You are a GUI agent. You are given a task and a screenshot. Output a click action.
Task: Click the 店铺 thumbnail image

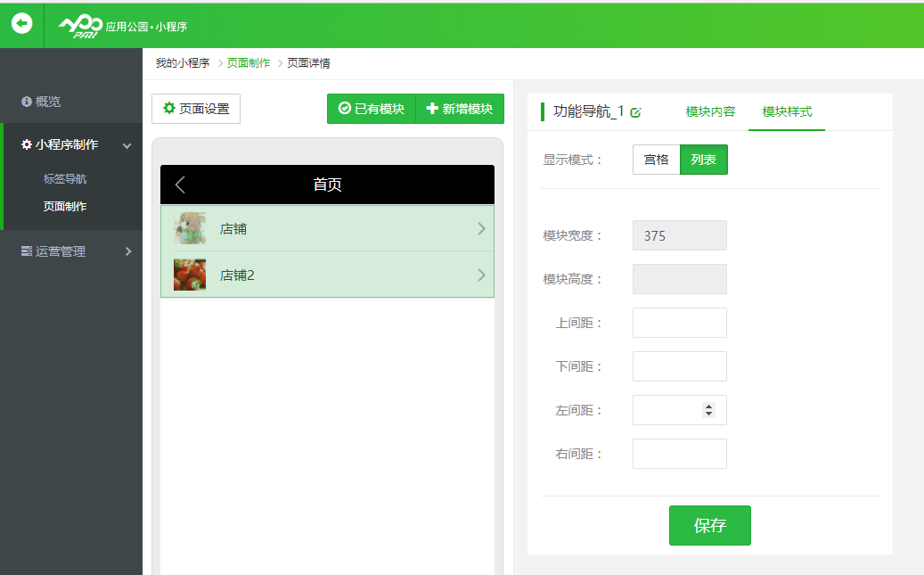point(190,229)
